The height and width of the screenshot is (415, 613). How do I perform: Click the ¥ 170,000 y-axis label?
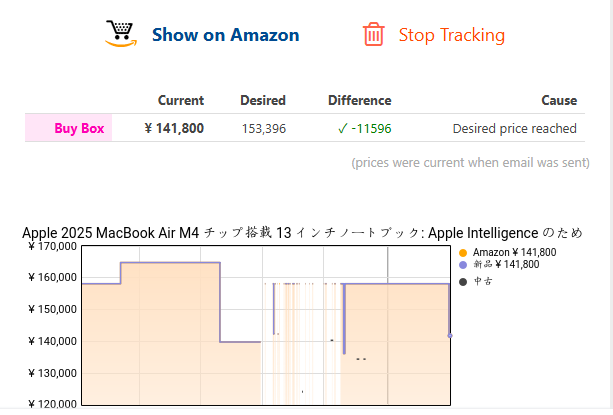coord(52,246)
